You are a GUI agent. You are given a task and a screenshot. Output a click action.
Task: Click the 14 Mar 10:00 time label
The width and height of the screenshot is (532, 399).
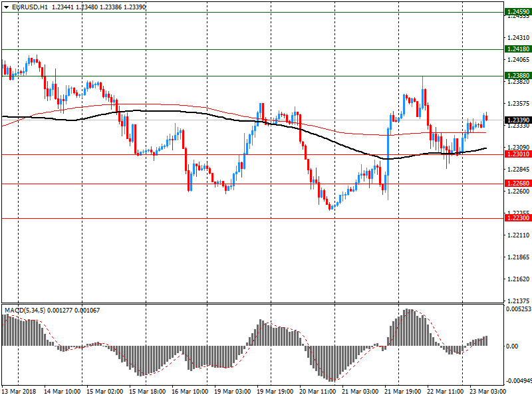[63, 392]
